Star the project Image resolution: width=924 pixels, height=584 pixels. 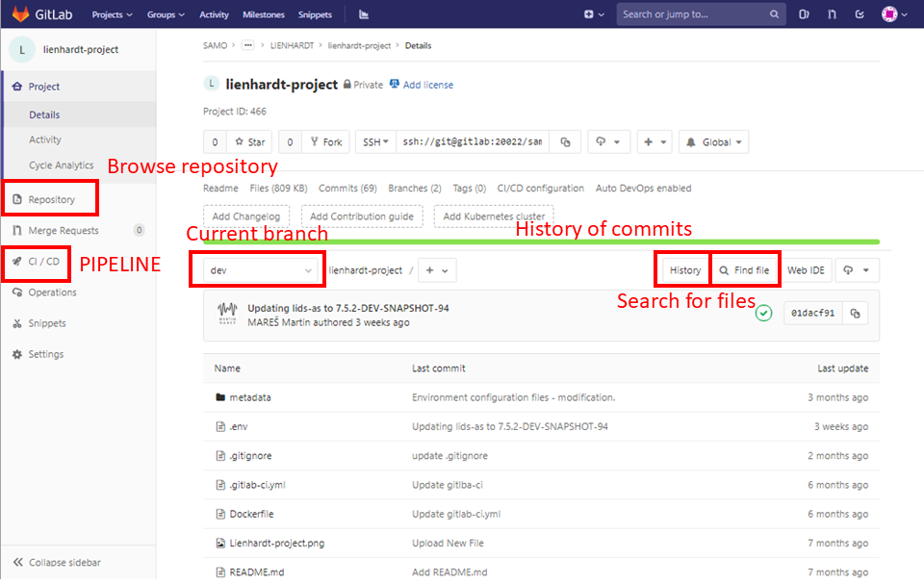tap(250, 142)
